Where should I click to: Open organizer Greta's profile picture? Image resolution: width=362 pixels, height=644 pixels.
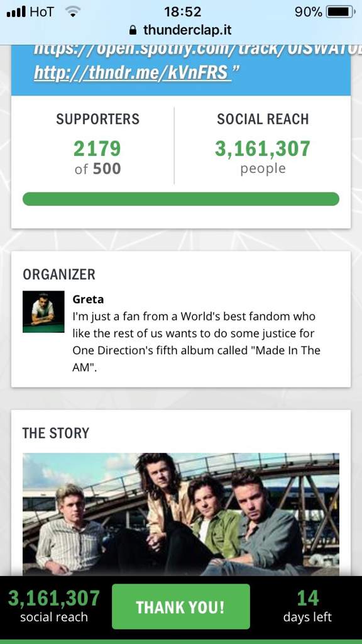coord(43,311)
